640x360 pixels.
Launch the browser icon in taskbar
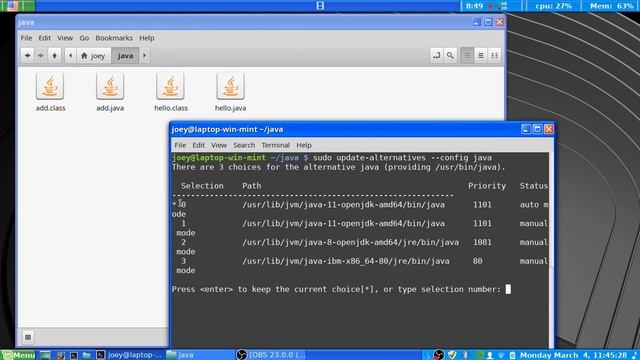pos(60,355)
